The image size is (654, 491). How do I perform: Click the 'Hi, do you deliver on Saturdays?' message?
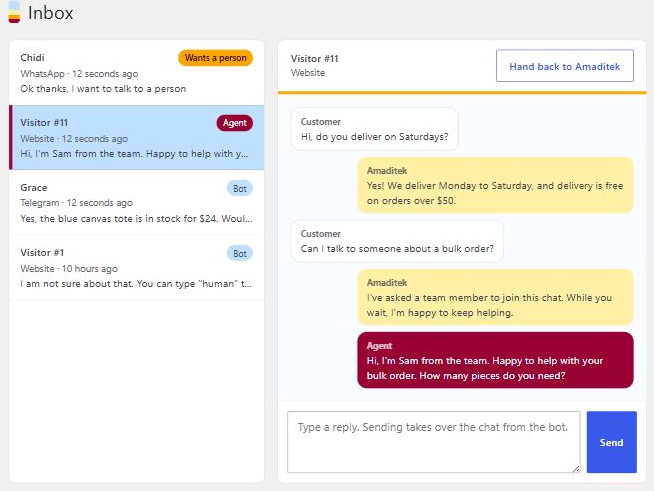point(375,129)
